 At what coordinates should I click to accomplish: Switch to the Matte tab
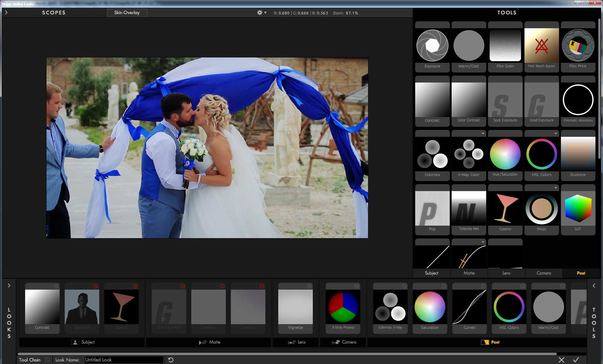coord(469,273)
